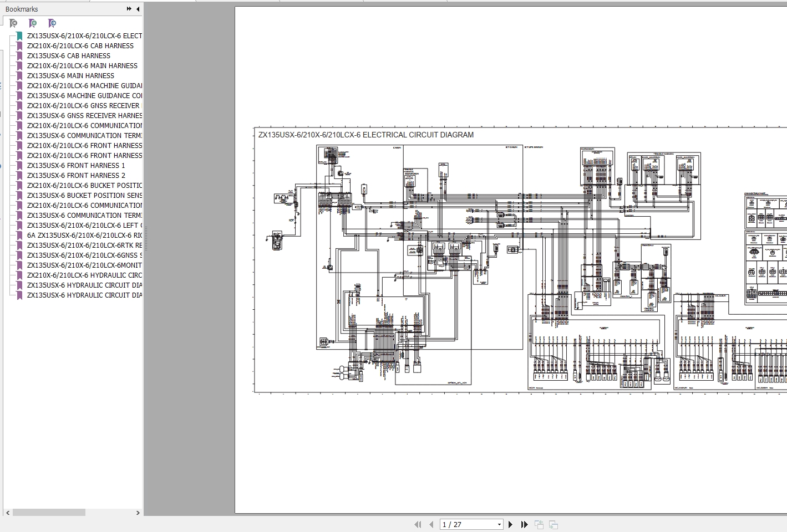Collapse the Bookmarks panel with left triangle
The width and height of the screenshot is (787, 532).
138,9
